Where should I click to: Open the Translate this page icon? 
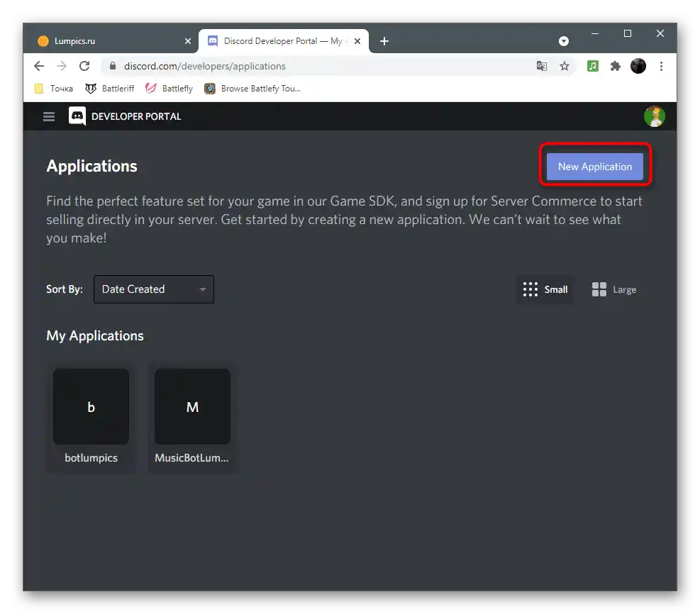point(542,66)
